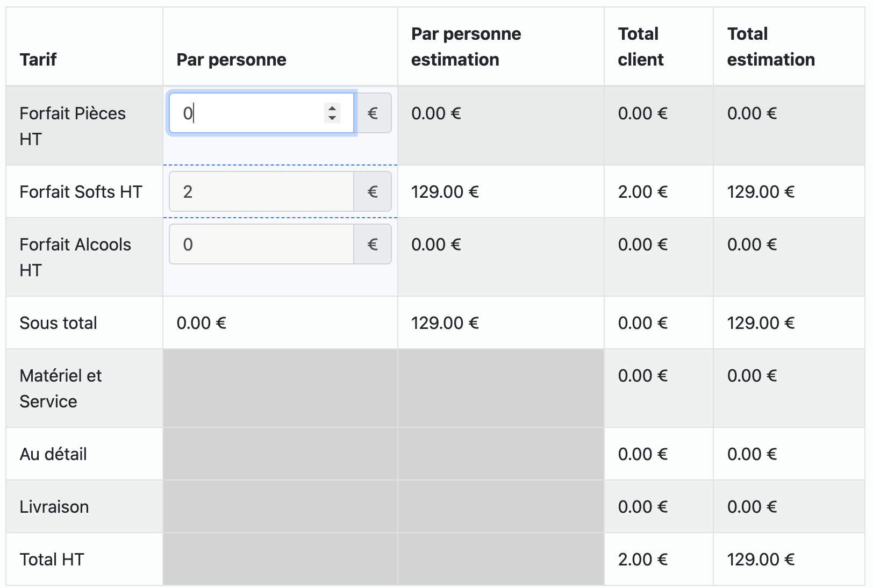873x588 pixels.
Task: Click the Par personne column header
Action: (231, 59)
